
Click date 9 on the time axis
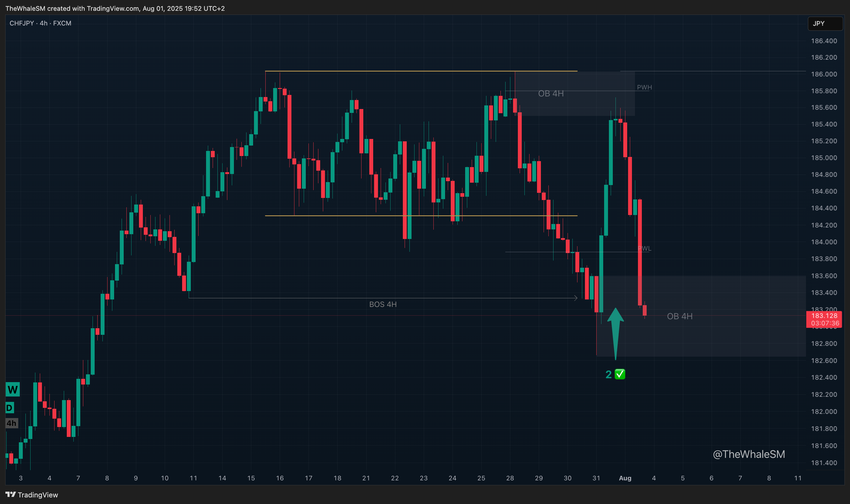(x=136, y=478)
